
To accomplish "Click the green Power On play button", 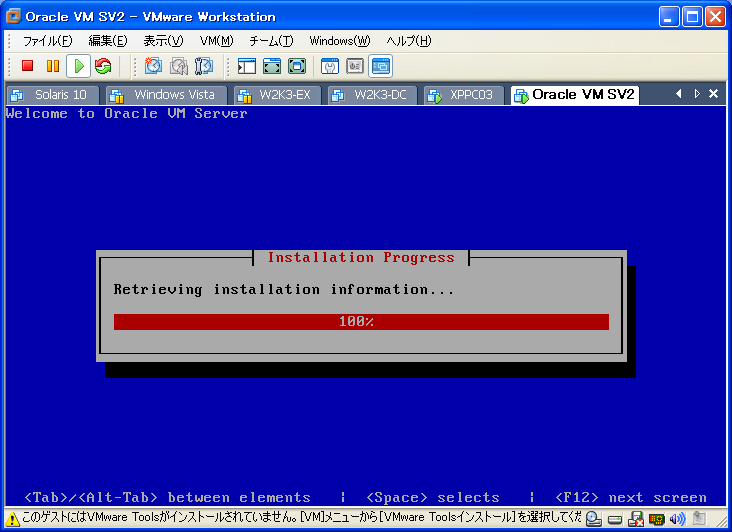I will tap(78, 66).
